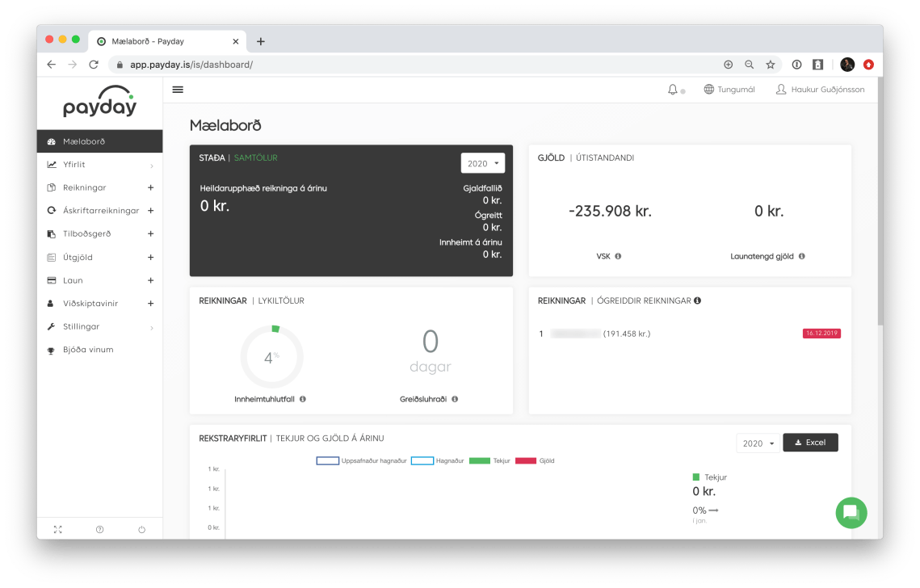Image resolution: width=920 pixels, height=588 pixels.
Task: Toggle Gjöld legend in chart
Action: pos(536,460)
